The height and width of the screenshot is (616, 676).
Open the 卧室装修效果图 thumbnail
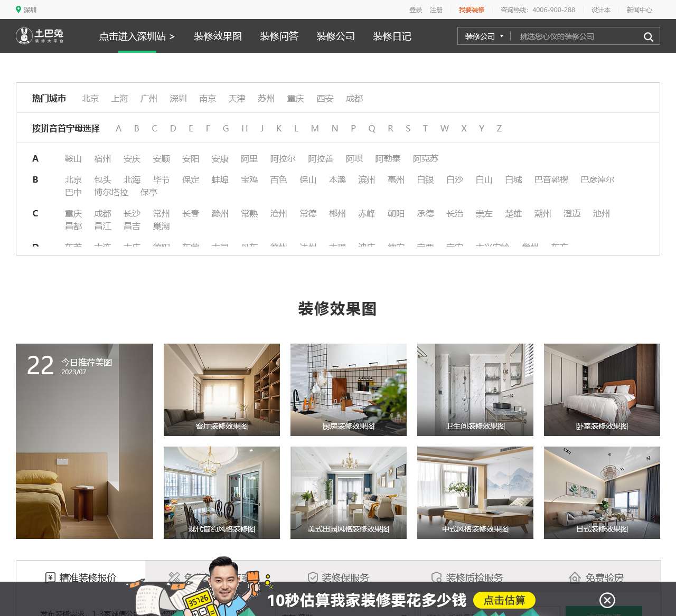[602, 390]
